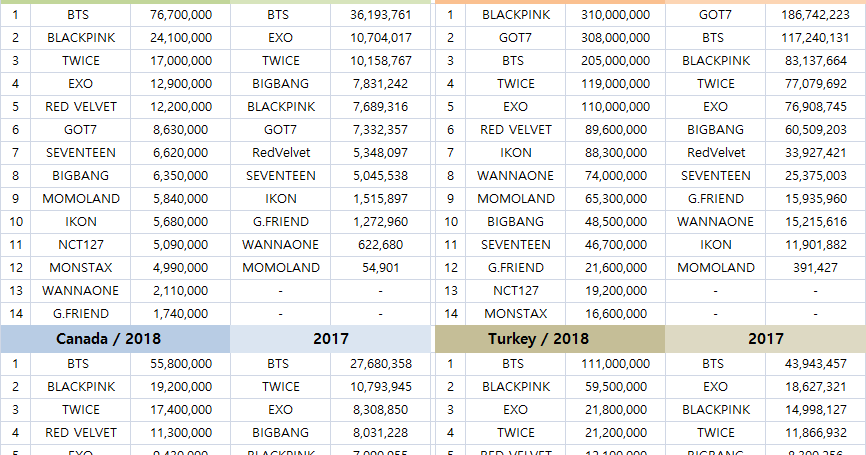
Task: Select the 12,200,000 cell
Action: point(181,107)
